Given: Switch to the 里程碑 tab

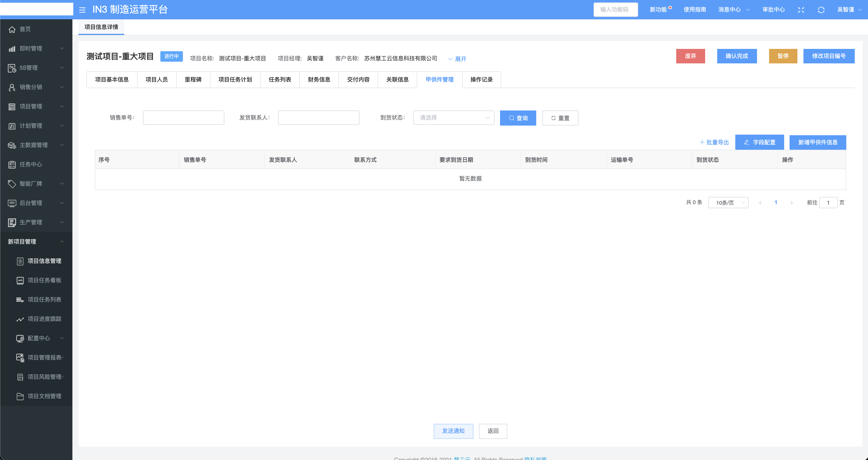Looking at the screenshot, I should (x=193, y=80).
